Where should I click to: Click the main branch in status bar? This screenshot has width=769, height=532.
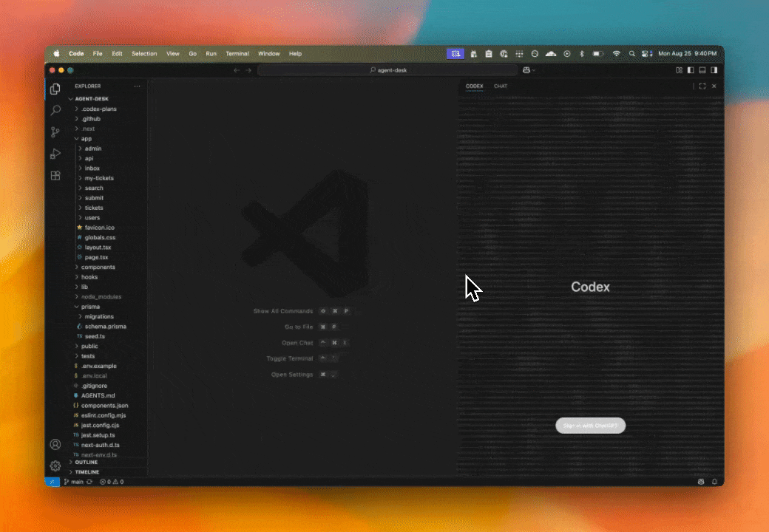click(x=73, y=482)
